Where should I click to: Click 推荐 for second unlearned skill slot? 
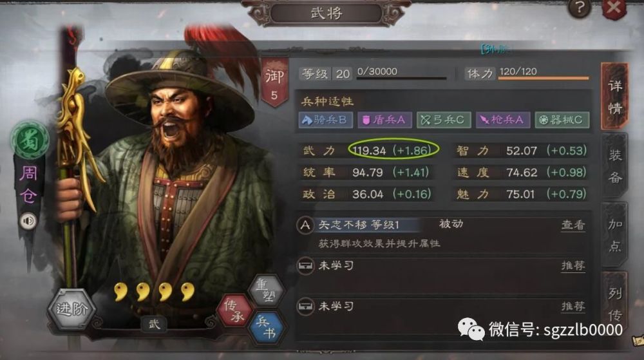(573, 307)
